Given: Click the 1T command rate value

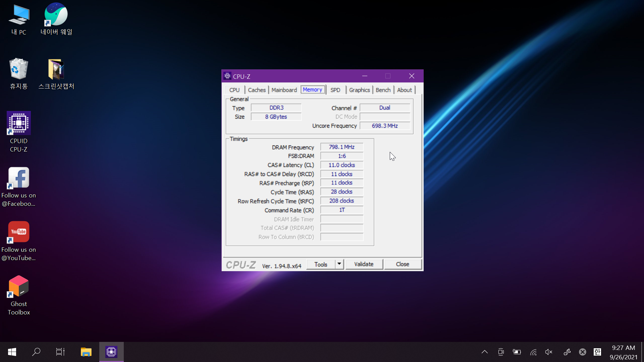Looking at the screenshot, I should click(x=342, y=210).
